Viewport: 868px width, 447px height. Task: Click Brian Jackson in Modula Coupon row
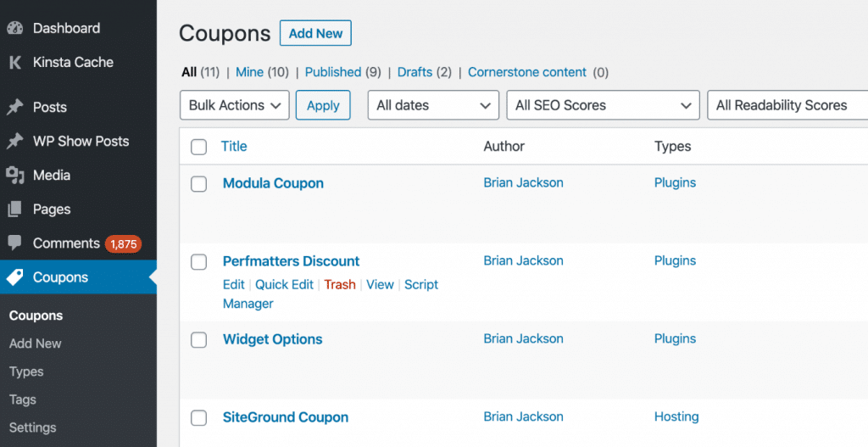[524, 183]
